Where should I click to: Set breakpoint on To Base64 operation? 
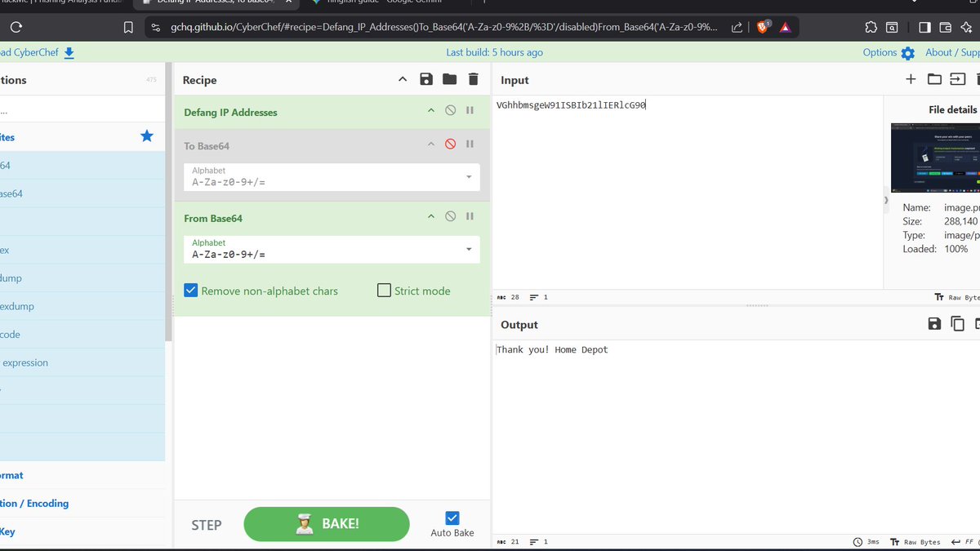(470, 144)
